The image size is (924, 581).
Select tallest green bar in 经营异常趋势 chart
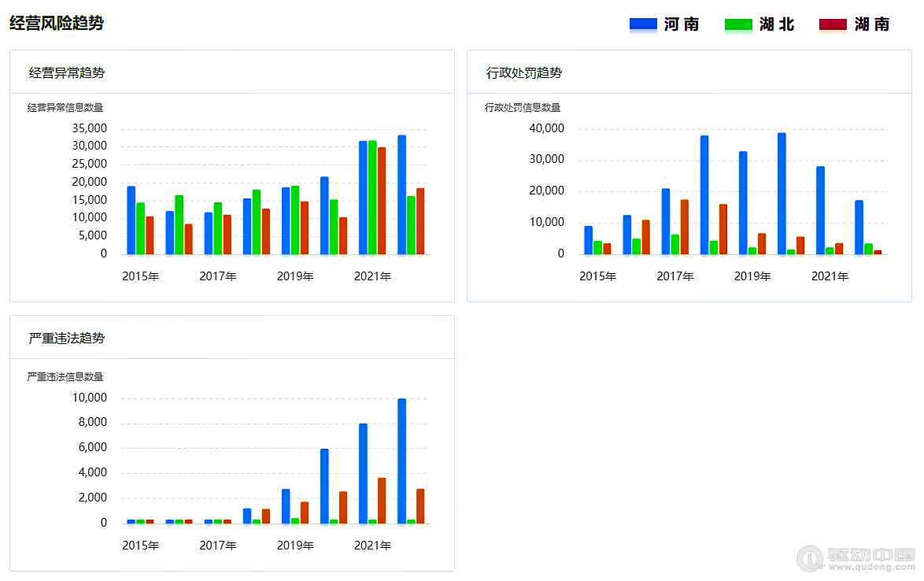tap(372, 198)
